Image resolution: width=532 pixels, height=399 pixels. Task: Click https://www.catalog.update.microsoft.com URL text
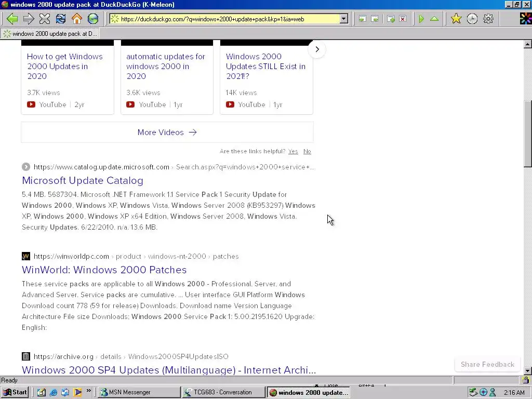pyautogui.click(x=101, y=167)
